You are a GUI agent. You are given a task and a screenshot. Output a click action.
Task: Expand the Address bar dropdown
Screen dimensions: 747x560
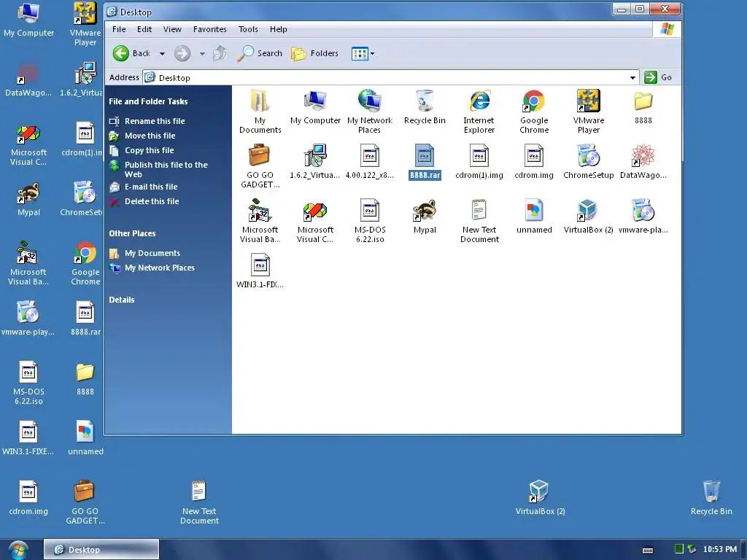click(x=632, y=77)
